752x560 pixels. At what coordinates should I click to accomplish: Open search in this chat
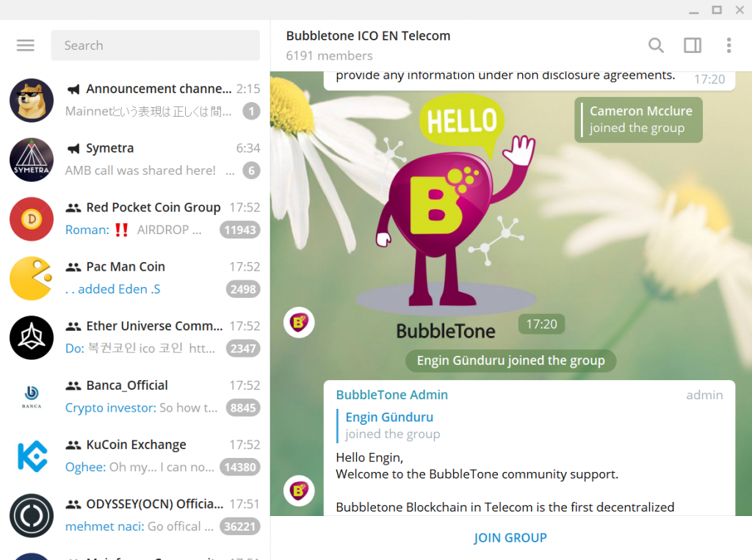(656, 45)
